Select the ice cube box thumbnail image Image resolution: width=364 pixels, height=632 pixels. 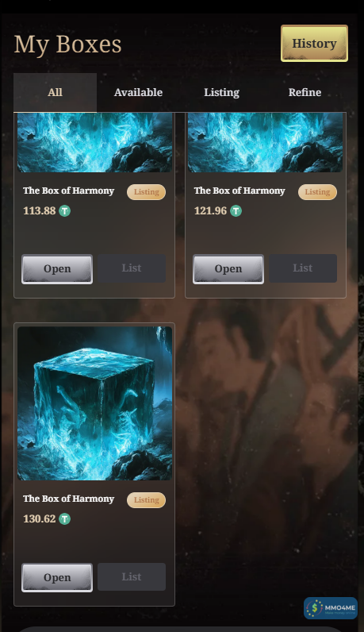tap(94, 403)
